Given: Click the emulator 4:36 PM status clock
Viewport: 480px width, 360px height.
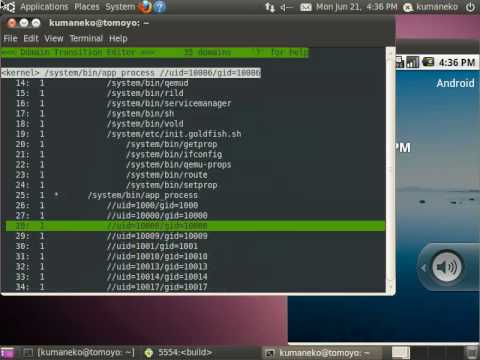Looking at the screenshot, I should (x=457, y=62).
